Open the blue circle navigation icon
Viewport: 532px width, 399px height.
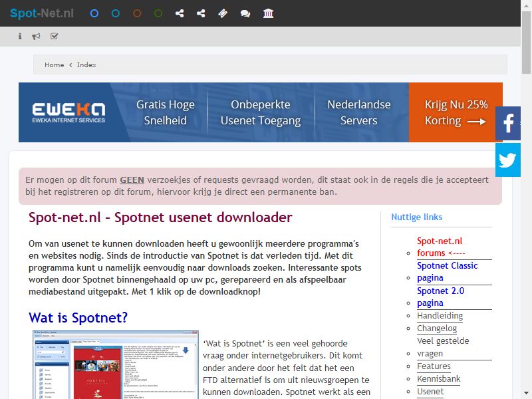pos(94,13)
